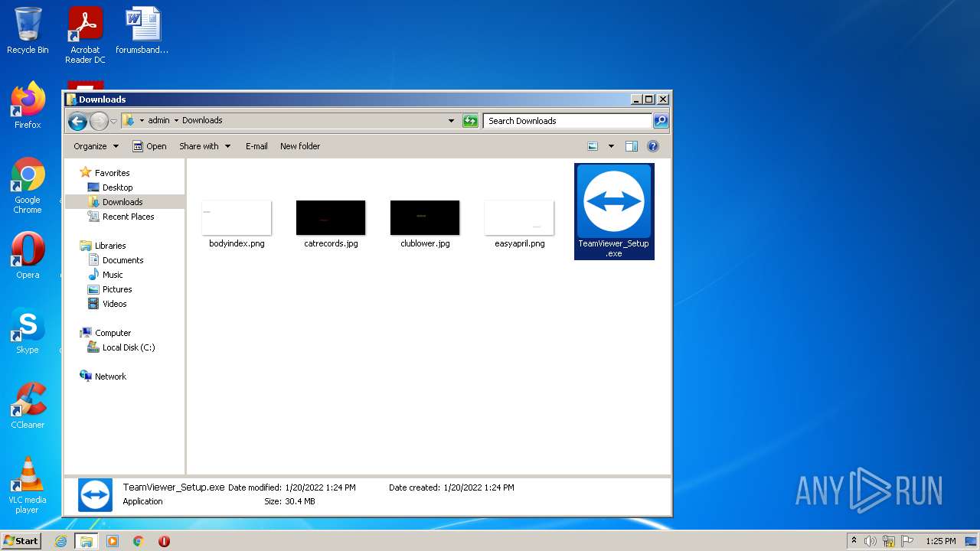Click the Windows Explorer taskbar button

coord(87,541)
